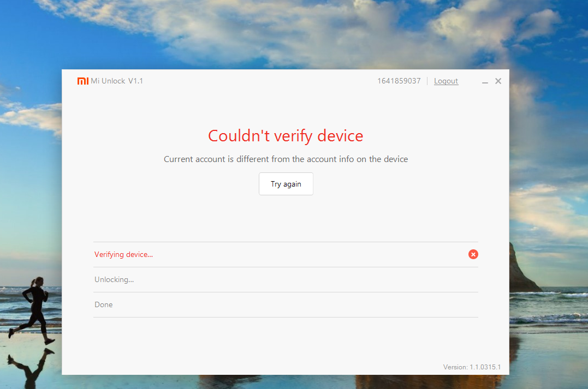This screenshot has height=389, width=588.
Task: Click the account ID 1641859037
Action: pos(399,81)
